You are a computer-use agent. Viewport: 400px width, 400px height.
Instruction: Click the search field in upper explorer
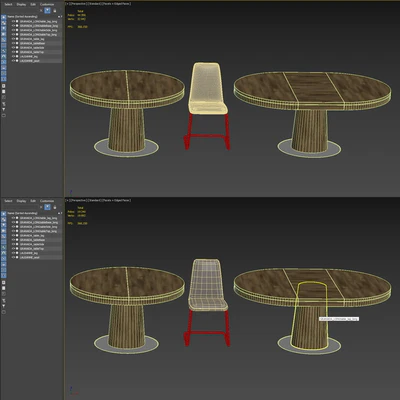click(22, 10)
